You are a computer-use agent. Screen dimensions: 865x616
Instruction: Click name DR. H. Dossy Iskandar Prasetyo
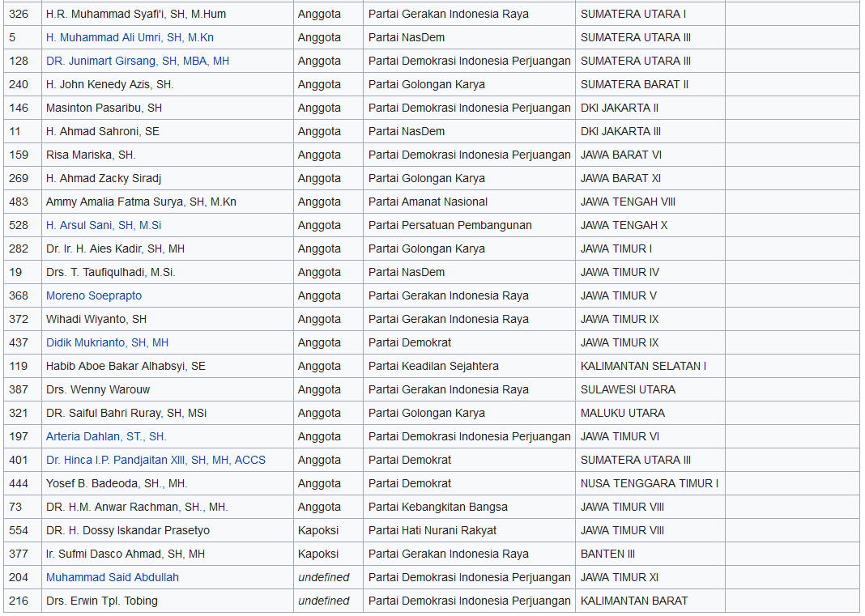click(128, 530)
